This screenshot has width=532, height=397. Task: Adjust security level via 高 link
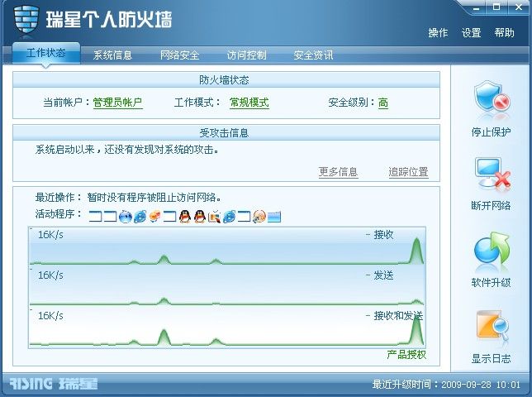click(x=383, y=103)
